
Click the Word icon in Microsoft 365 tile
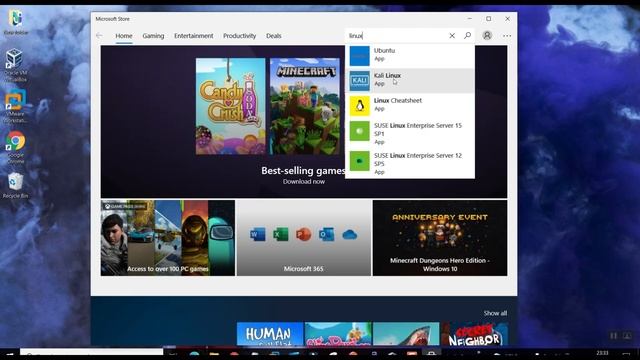(258, 234)
